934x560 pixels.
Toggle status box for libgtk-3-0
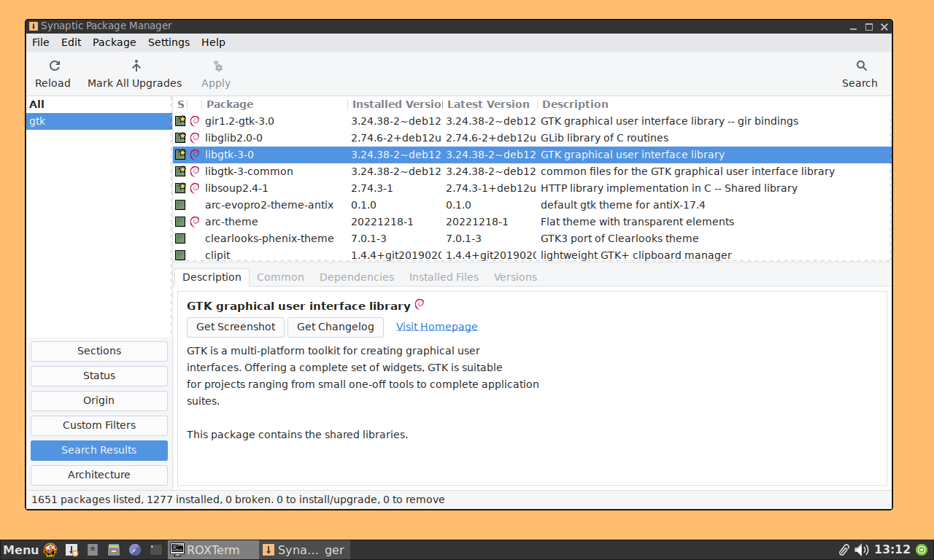(180, 155)
